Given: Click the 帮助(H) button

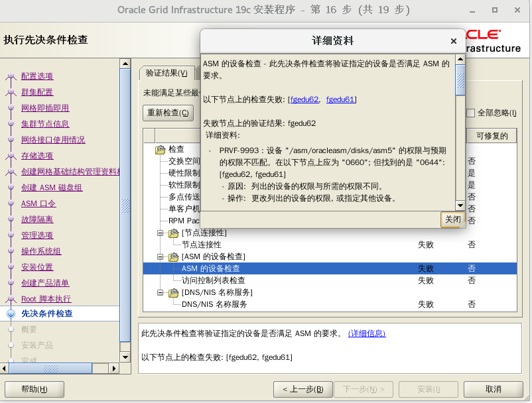Looking at the screenshot, I should click(34, 389).
